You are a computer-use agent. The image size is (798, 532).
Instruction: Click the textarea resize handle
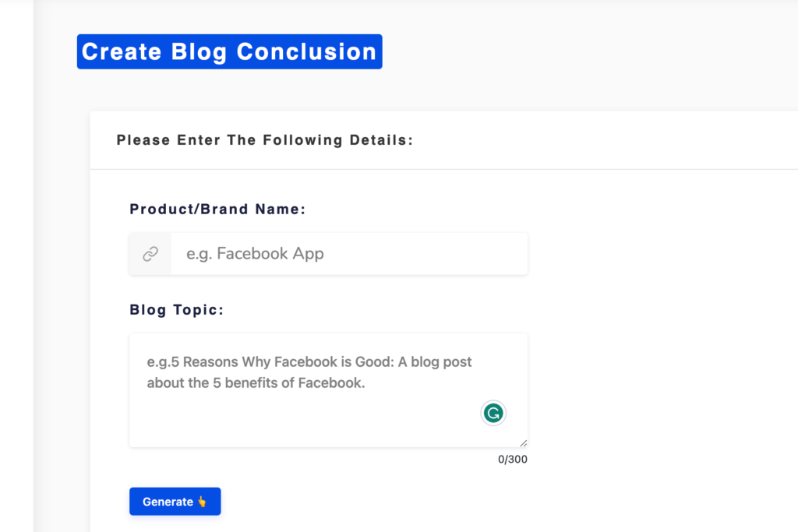point(522,444)
